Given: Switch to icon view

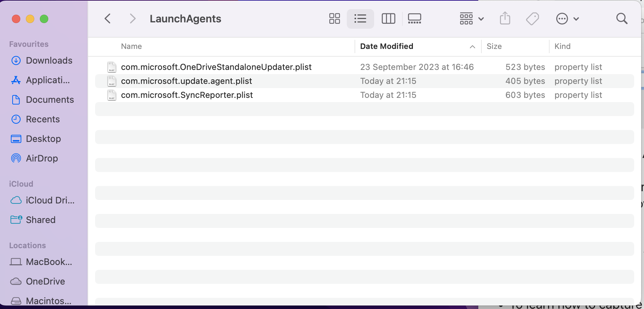Looking at the screenshot, I should coord(335,19).
